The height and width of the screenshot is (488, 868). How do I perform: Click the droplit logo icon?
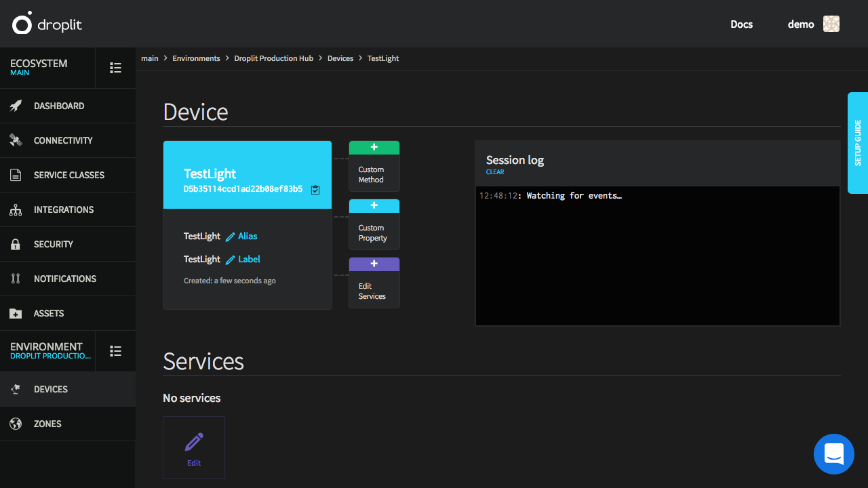(x=22, y=24)
